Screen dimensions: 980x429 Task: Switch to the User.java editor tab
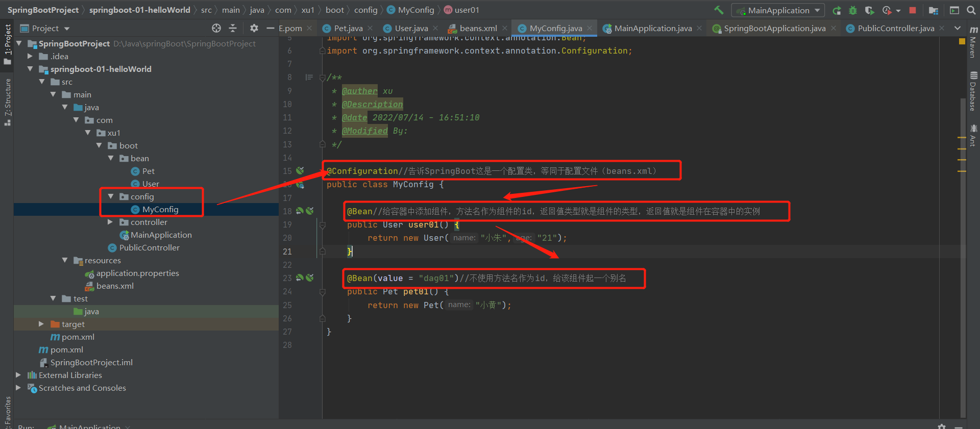coord(411,29)
